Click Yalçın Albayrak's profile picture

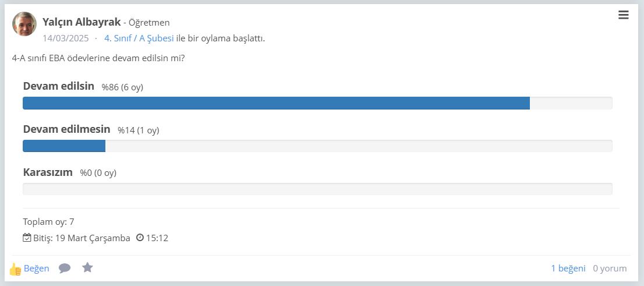[24, 24]
